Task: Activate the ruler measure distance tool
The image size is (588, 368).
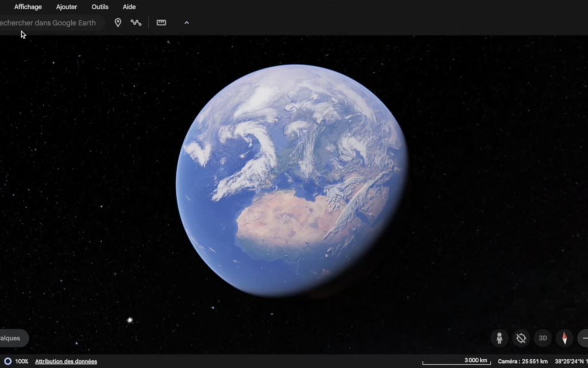Action: (161, 22)
